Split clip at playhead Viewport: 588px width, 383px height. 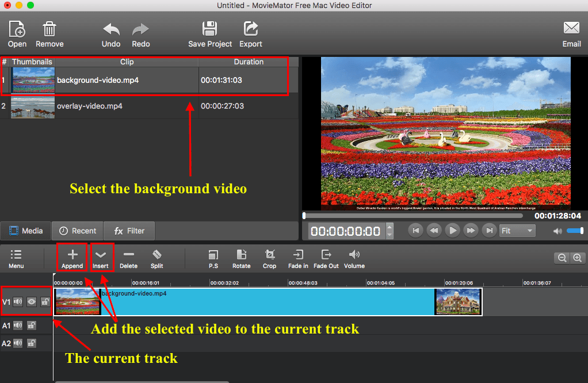pos(156,259)
